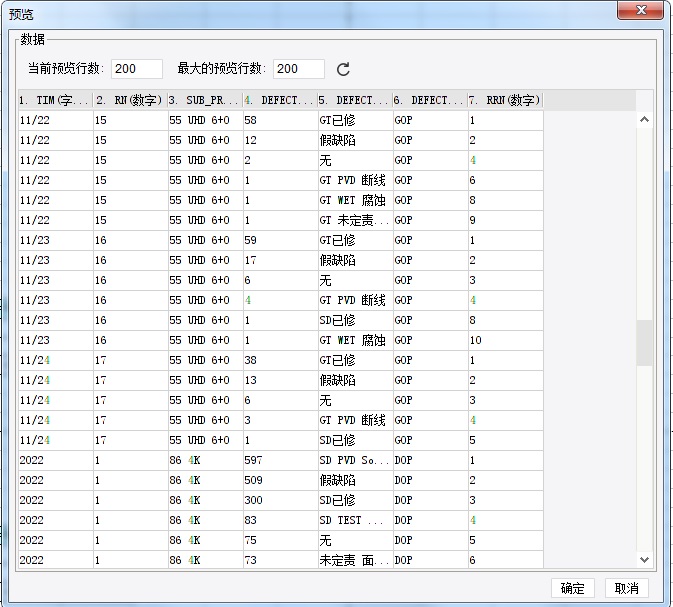Click the vertical scrollbar thumb
This screenshot has width=673, height=607.
pos(644,343)
